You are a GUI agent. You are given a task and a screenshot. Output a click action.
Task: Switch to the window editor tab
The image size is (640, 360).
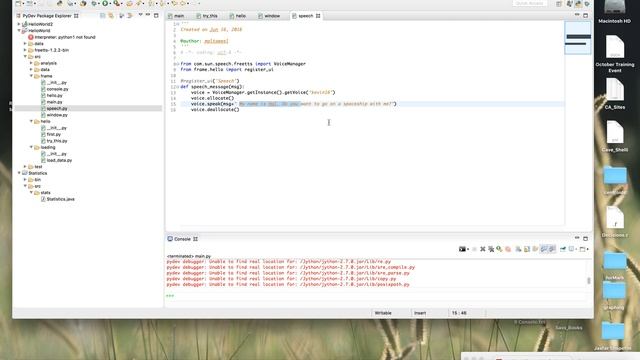click(269, 16)
